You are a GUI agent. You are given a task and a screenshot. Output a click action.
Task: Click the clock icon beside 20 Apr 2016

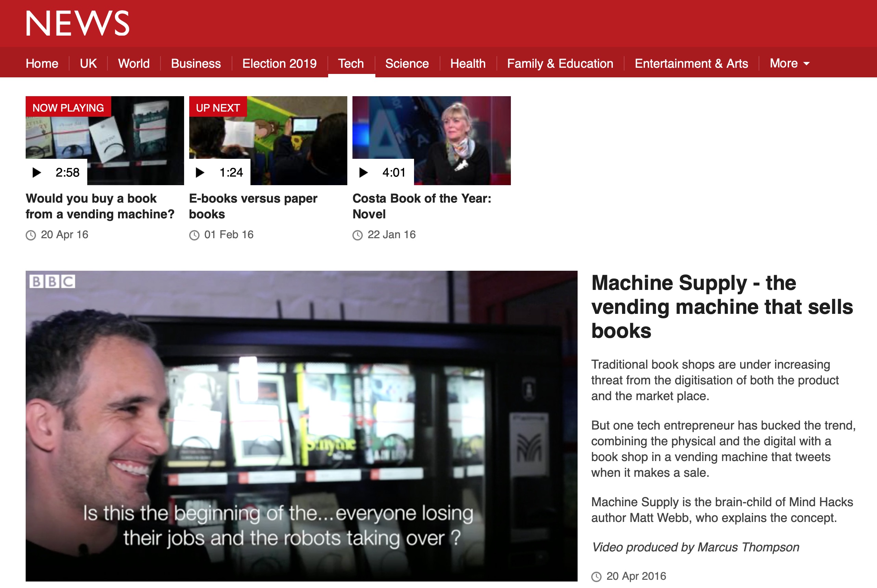(596, 577)
